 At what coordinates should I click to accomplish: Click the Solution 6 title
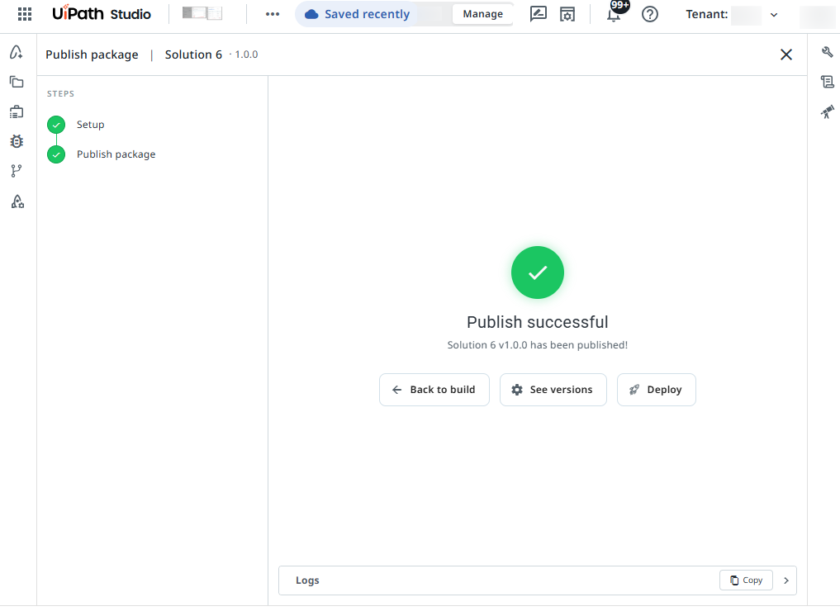coord(193,54)
